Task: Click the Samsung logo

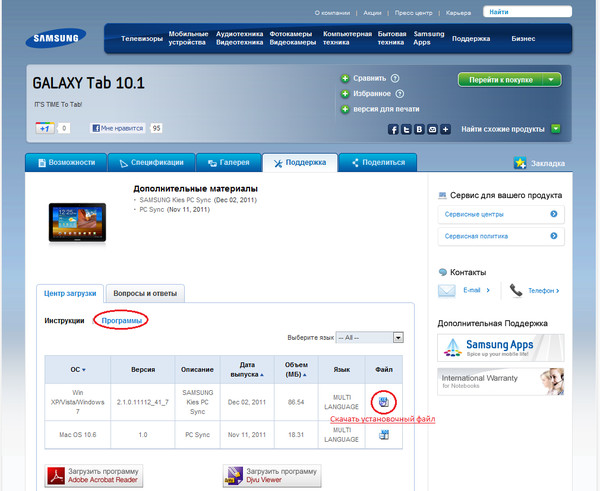Action: click(56, 38)
